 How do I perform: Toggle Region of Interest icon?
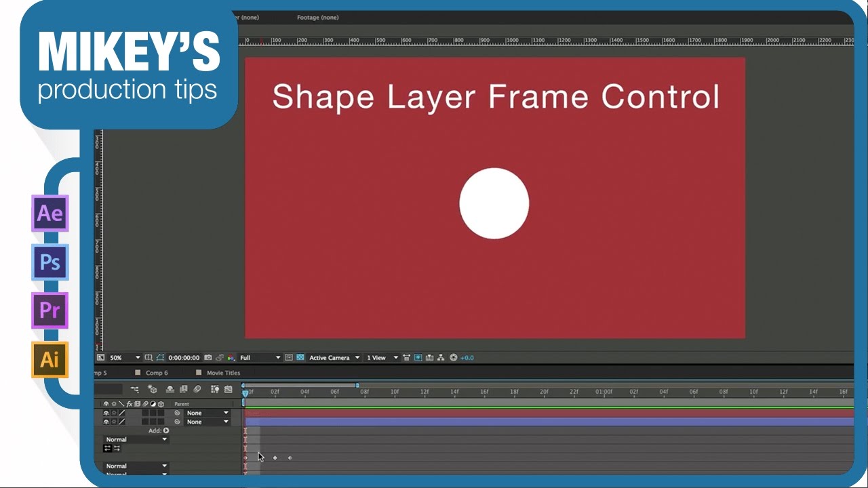click(289, 357)
